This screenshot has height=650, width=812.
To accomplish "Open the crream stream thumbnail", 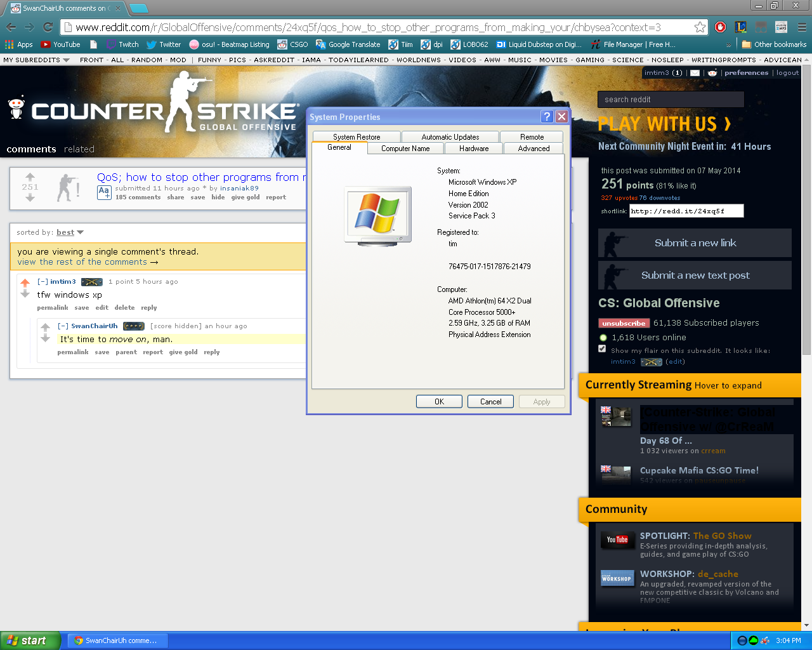I will coord(616,416).
